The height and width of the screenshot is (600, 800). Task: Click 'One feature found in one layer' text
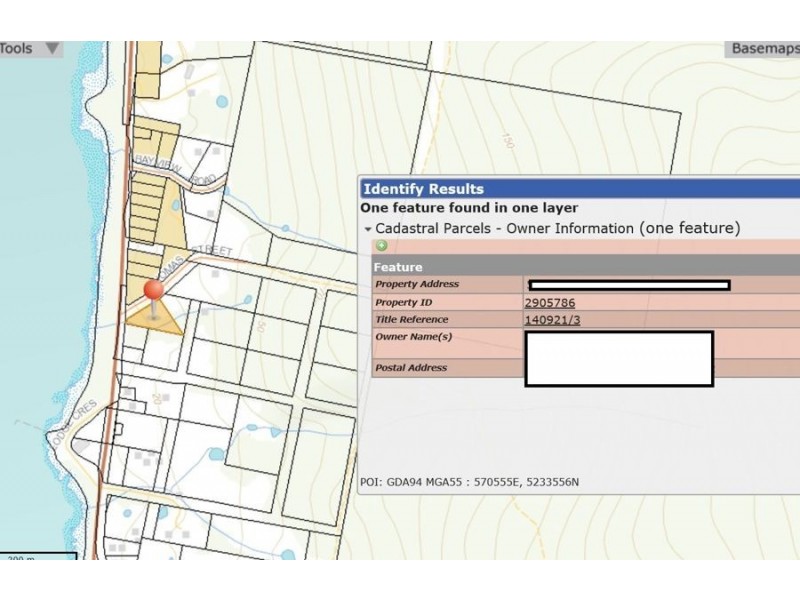point(469,208)
